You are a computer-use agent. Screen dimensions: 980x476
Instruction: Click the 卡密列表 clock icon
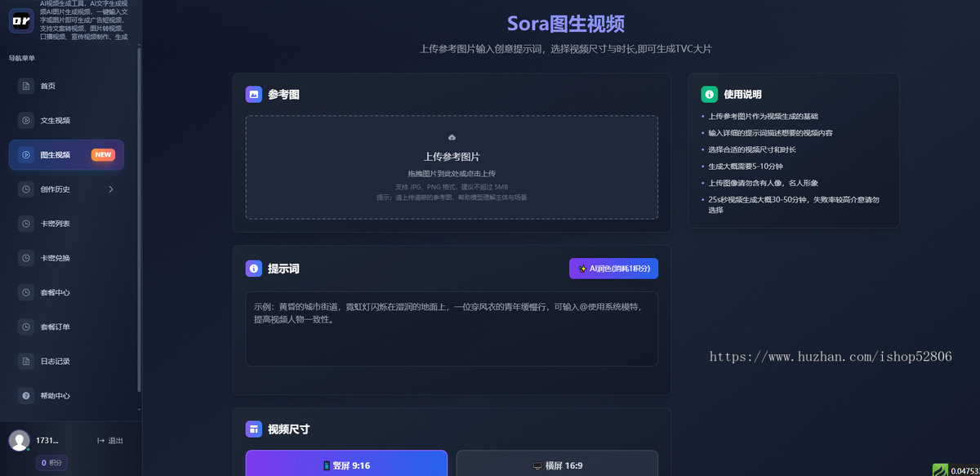(x=26, y=224)
